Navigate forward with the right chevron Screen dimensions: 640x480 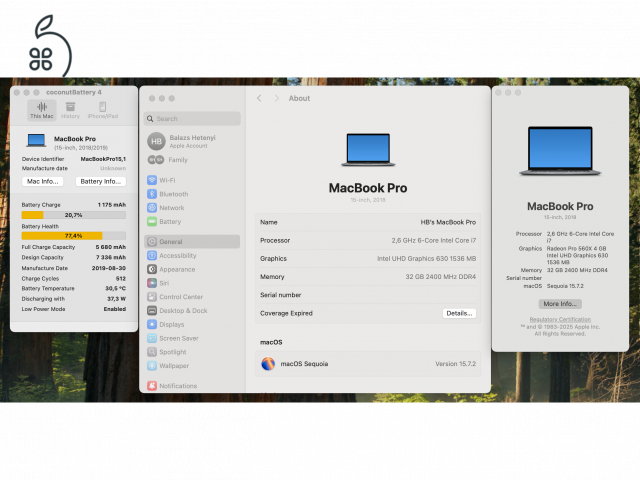click(x=276, y=98)
